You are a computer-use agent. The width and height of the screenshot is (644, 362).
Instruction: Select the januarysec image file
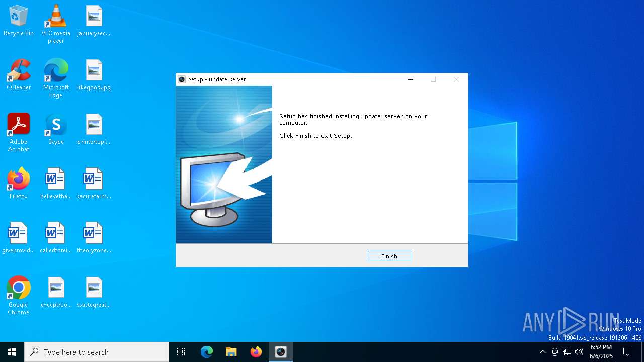tap(94, 21)
